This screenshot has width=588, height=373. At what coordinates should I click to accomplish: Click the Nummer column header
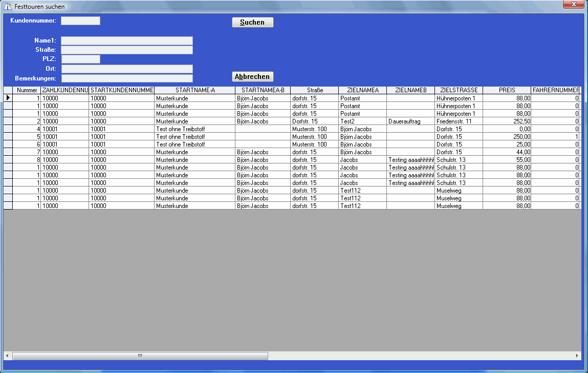(27, 90)
